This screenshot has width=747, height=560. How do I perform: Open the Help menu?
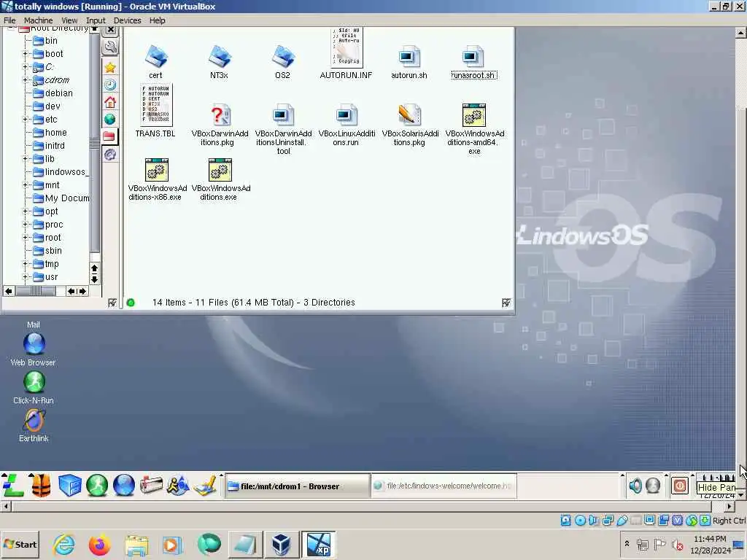click(x=158, y=20)
